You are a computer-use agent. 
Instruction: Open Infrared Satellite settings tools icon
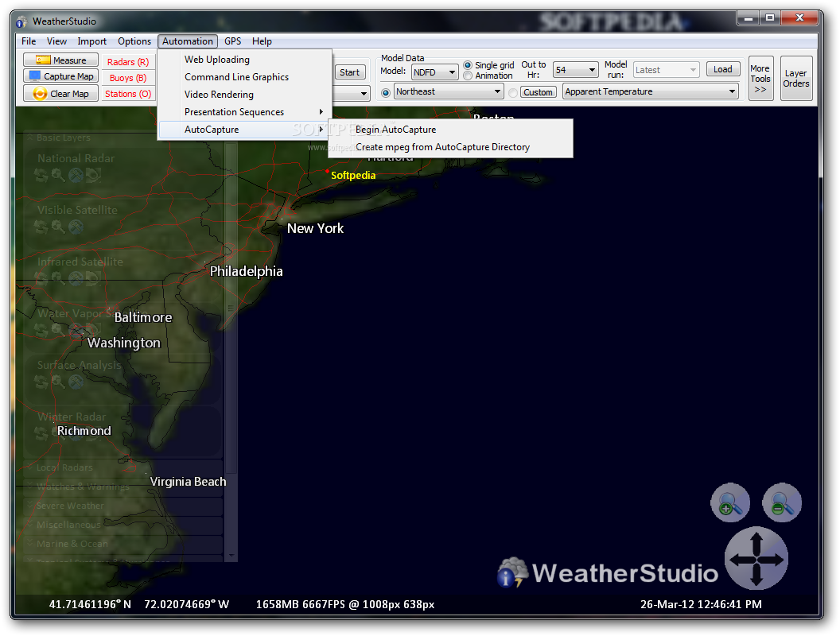tap(76, 278)
